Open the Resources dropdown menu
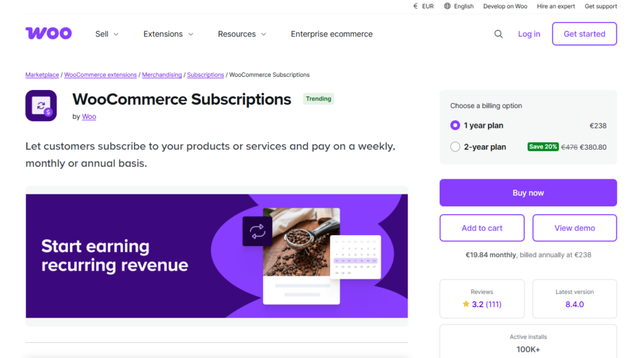 coord(242,34)
